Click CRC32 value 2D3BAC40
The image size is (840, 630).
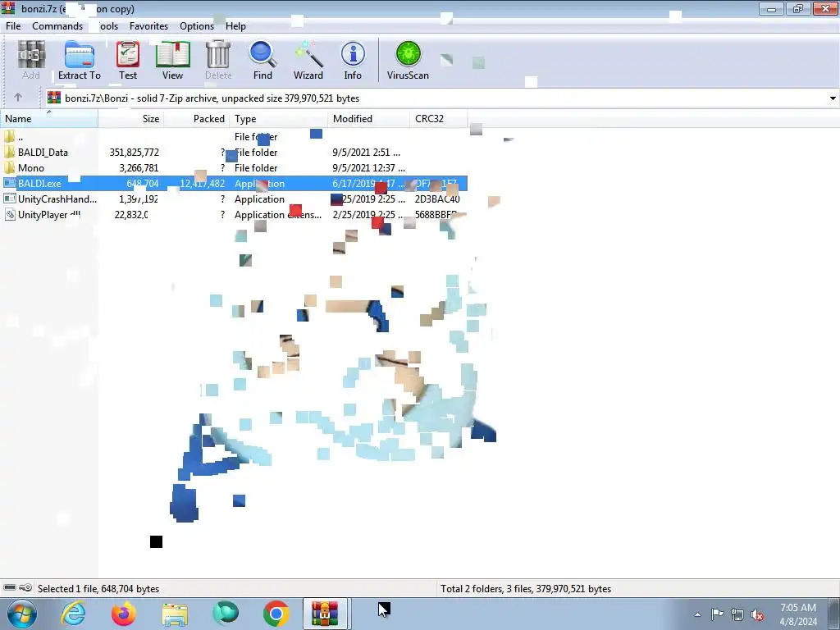(437, 199)
